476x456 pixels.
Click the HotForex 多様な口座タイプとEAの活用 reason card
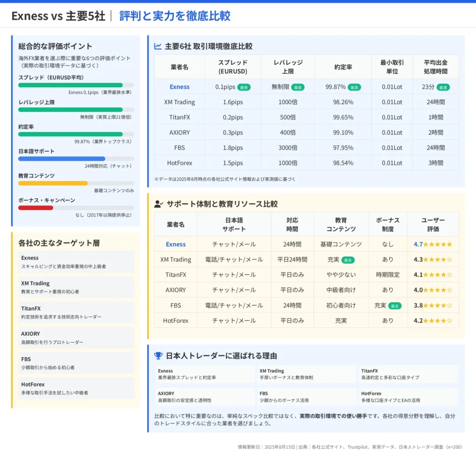tap(408, 397)
